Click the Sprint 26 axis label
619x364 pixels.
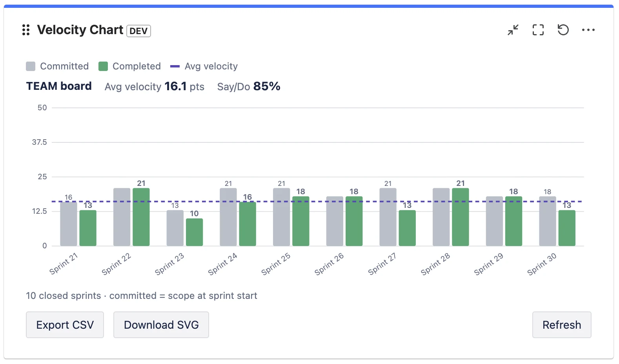point(329,264)
